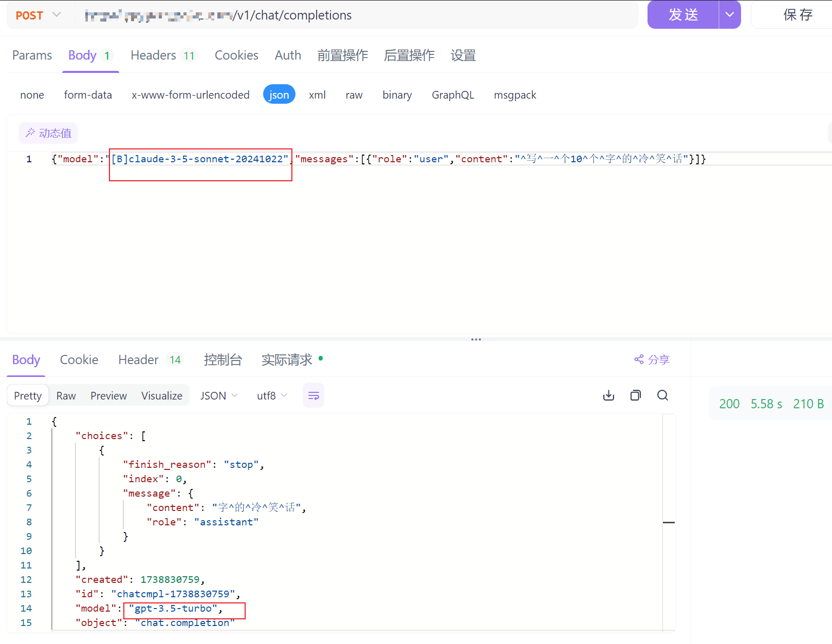Select the json body type
832x644 pixels.
pyautogui.click(x=279, y=94)
